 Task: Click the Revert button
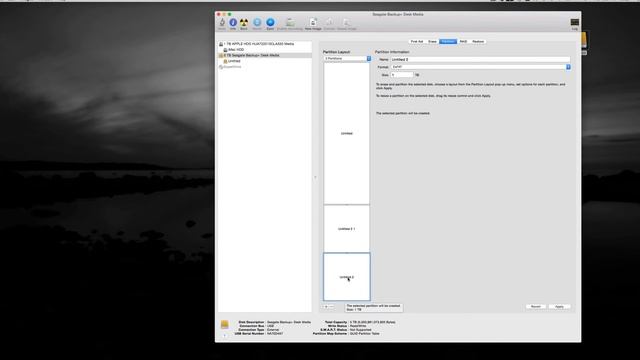tap(536, 307)
